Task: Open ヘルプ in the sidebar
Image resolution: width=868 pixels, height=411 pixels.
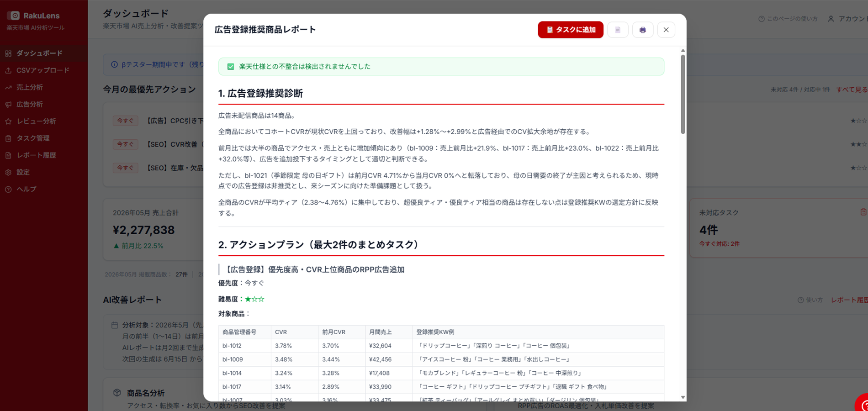Action: [44, 189]
